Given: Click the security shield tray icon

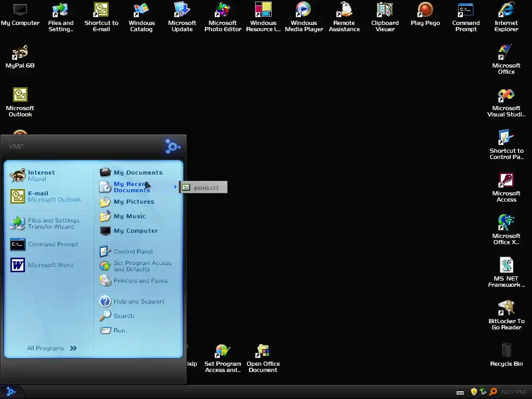Looking at the screenshot, I should click(474, 392).
